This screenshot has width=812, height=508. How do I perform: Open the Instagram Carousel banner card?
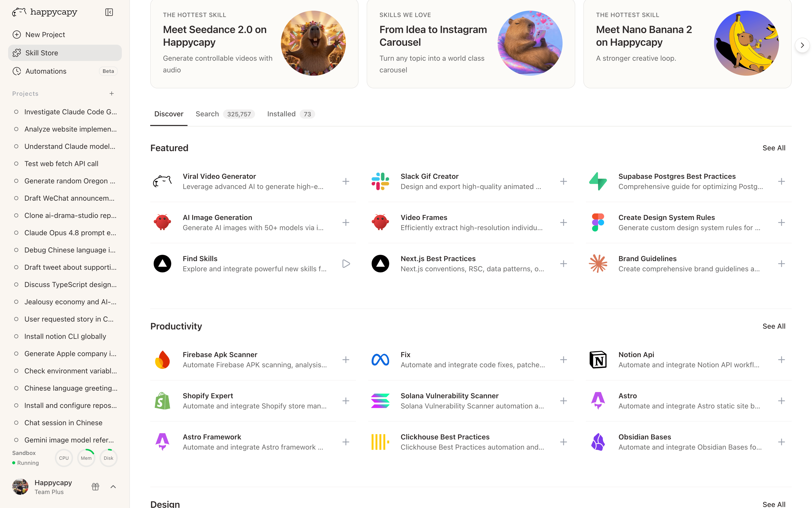click(471, 44)
